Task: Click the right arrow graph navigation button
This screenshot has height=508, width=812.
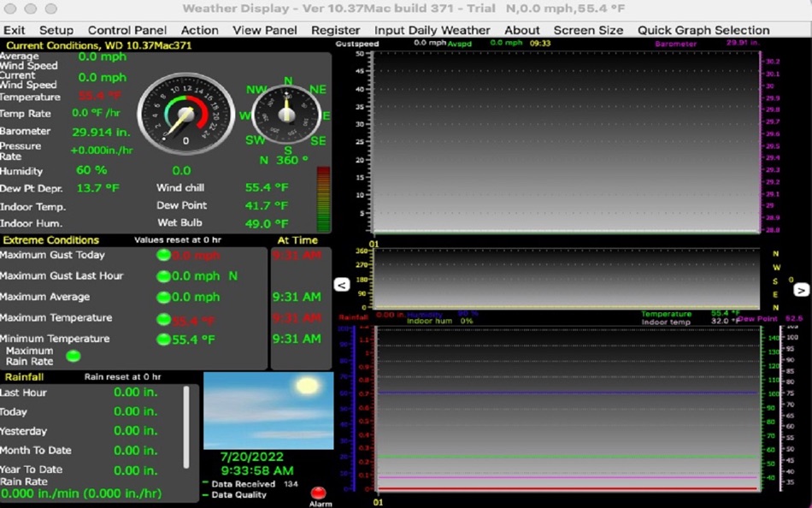Action: (801, 290)
